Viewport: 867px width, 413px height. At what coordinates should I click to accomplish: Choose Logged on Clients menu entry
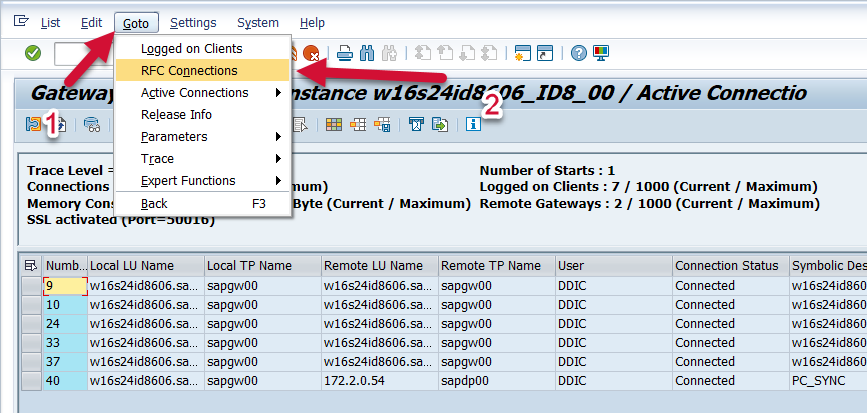pos(191,49)
